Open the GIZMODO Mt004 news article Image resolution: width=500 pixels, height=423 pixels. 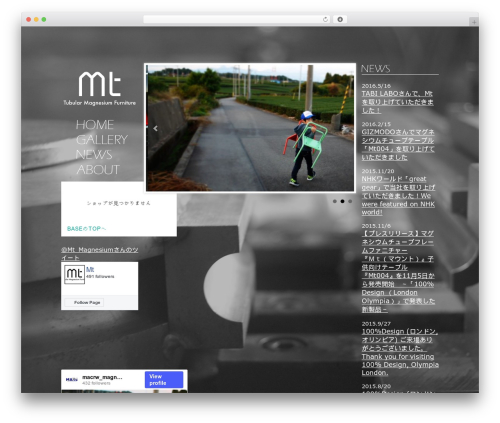click(x=398, y=145)
